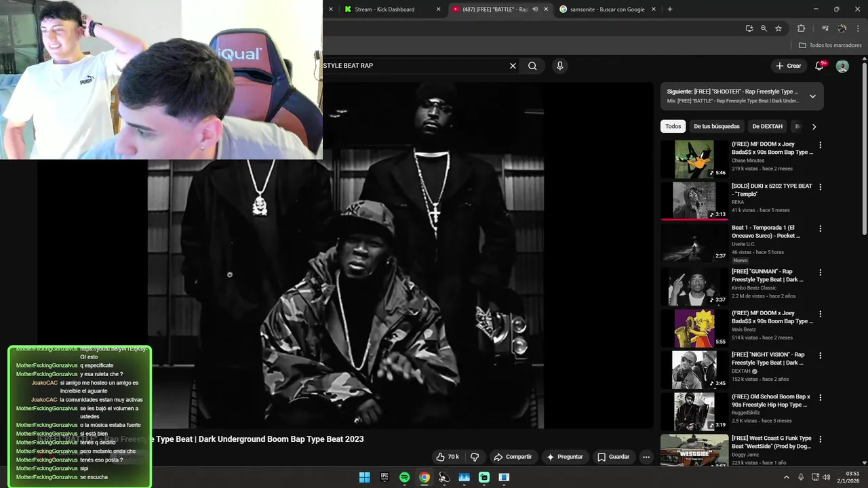
Task: Open Spotify from the taskbar
Action: point(404,477)
